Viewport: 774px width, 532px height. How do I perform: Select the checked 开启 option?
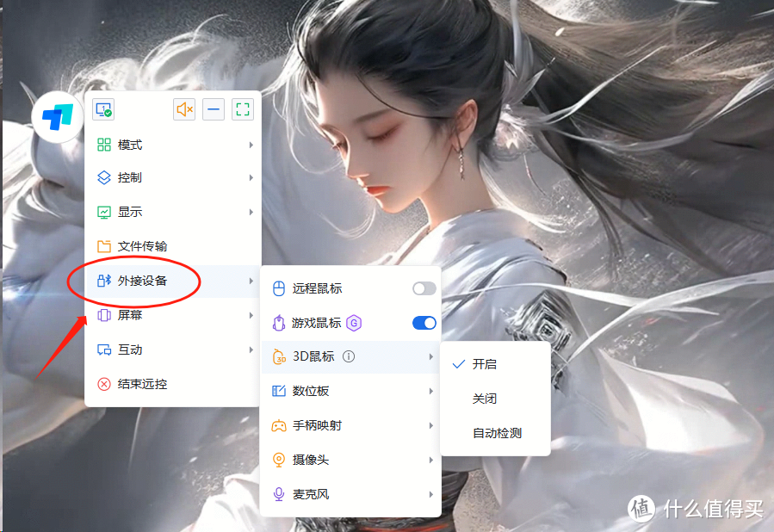click(x=495, y=364)
